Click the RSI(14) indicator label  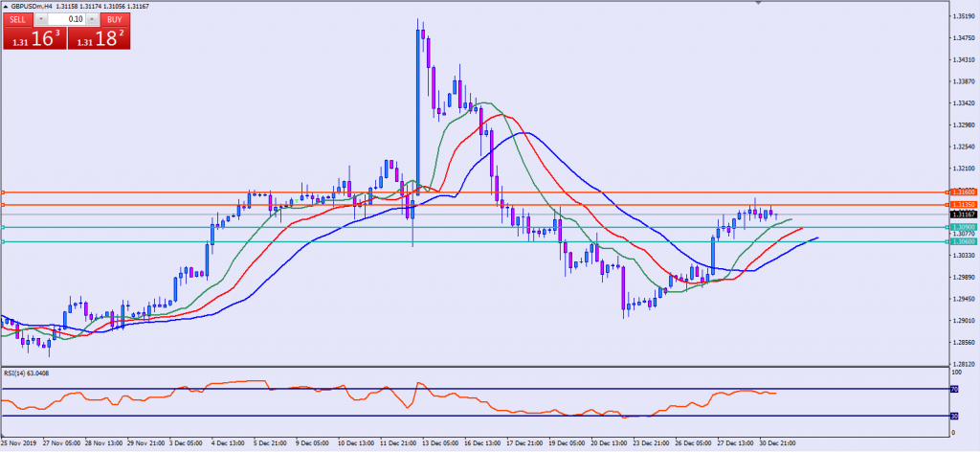click(x=27, y=373)
